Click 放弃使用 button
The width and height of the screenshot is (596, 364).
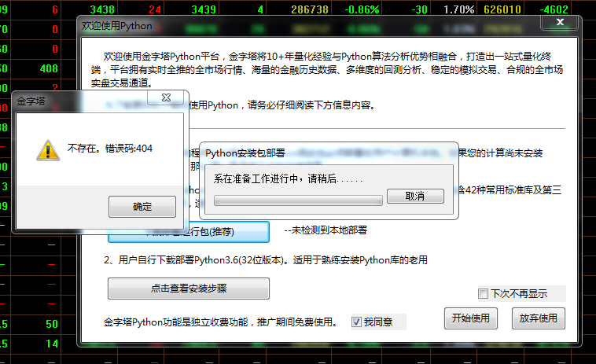pos(539,318)
